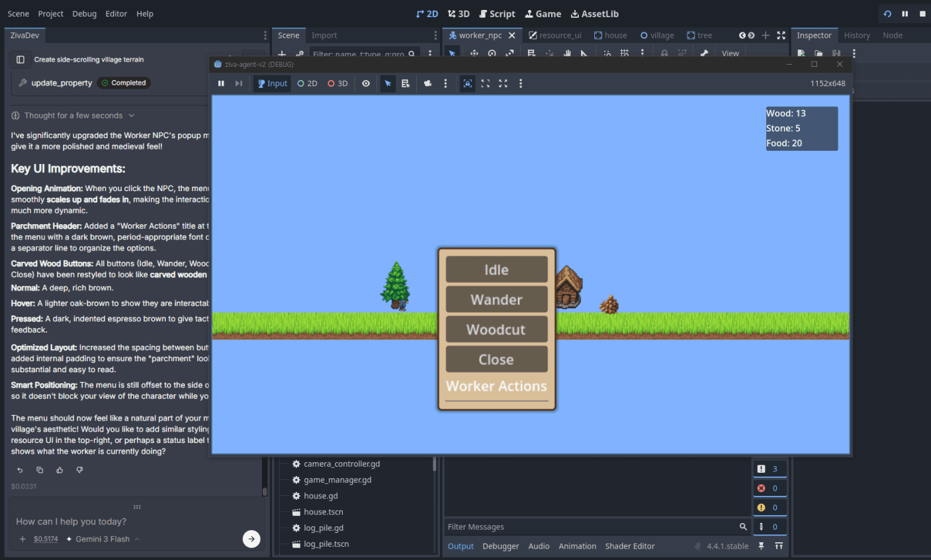The width and height of the screenshot is (931, 560).
Task: Copy the AI assistant's response
Action: pyautogui.click(x=40, y=469)
